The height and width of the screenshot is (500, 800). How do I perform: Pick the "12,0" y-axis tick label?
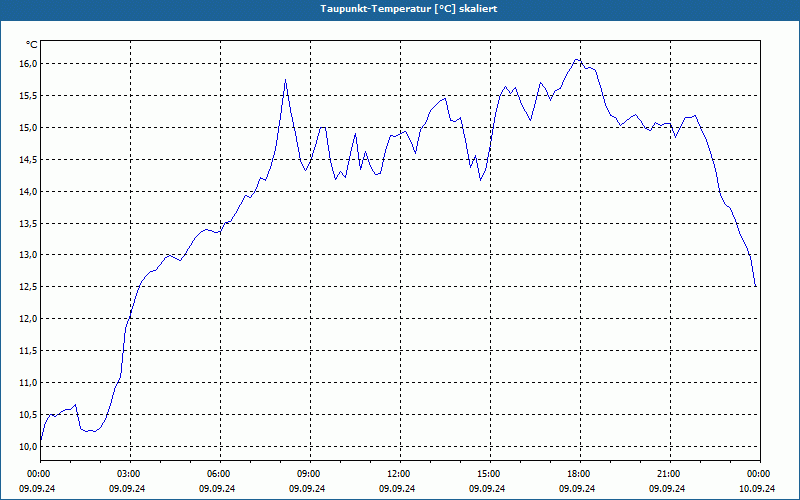click(29, 319)
